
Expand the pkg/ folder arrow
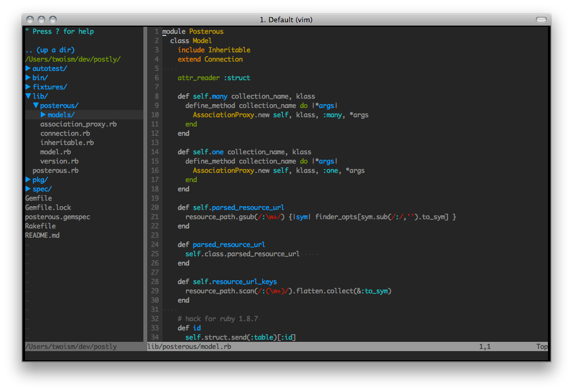click(28, 180)
